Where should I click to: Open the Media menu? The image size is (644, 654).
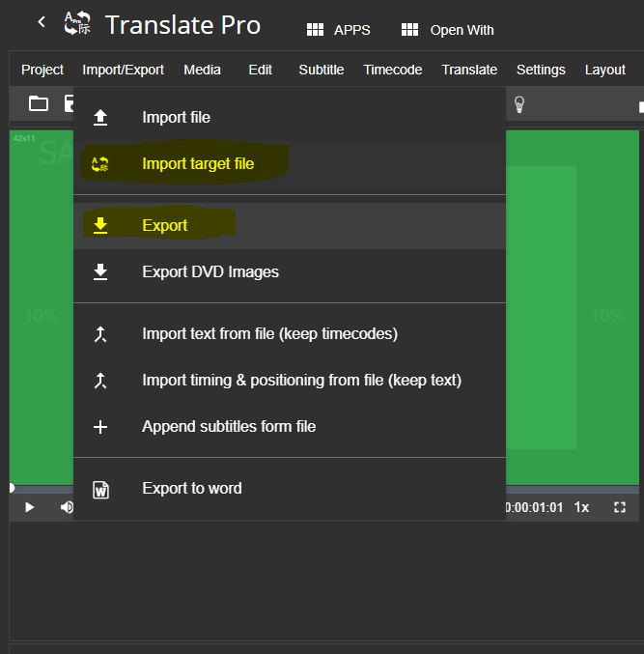[202, 70]
